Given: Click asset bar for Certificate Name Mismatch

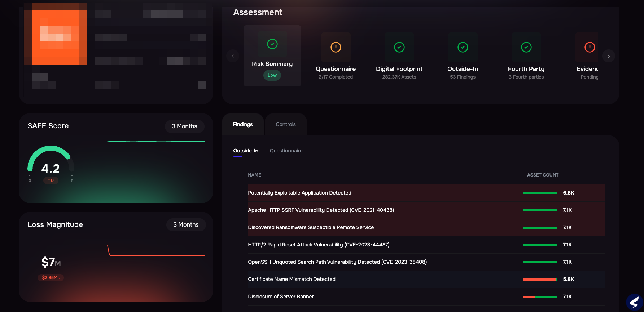Looking at the screenshot, I should click(x=540, y=280).
